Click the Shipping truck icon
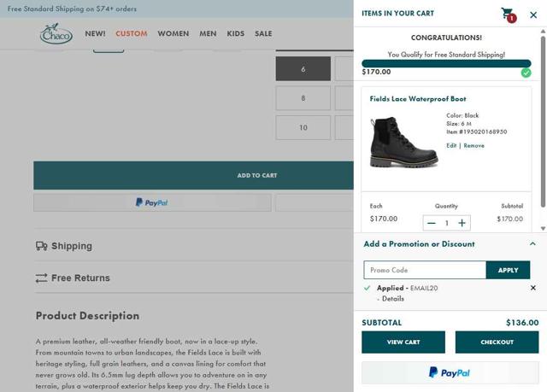The width and height of the screenshot is (547, 392). click(42, 246)
